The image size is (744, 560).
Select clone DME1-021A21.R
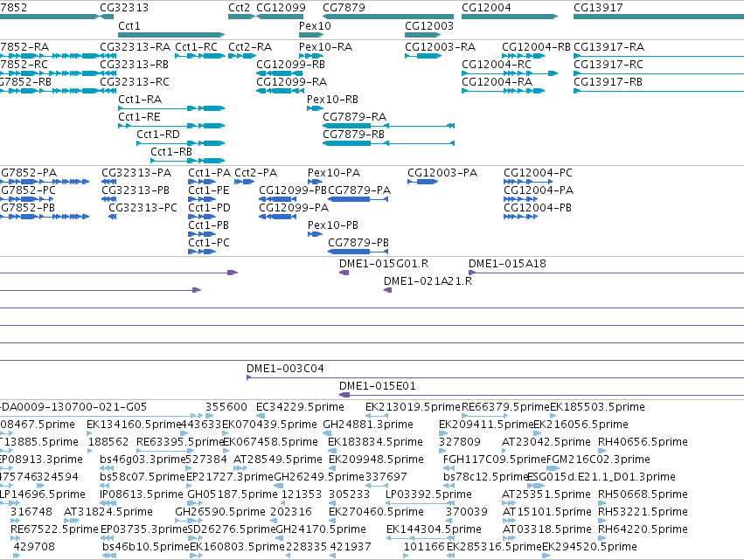(x=387, y=290)
